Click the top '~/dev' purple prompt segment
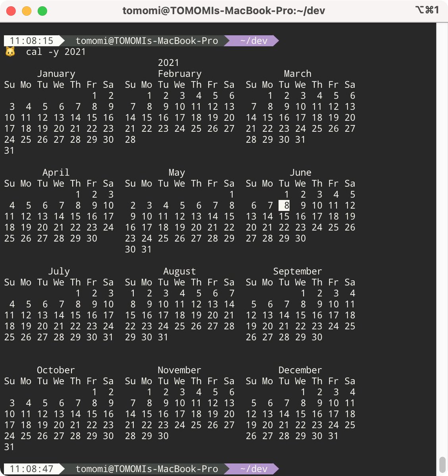The height and width of the screenshot is (476, 448). [254, 41]
